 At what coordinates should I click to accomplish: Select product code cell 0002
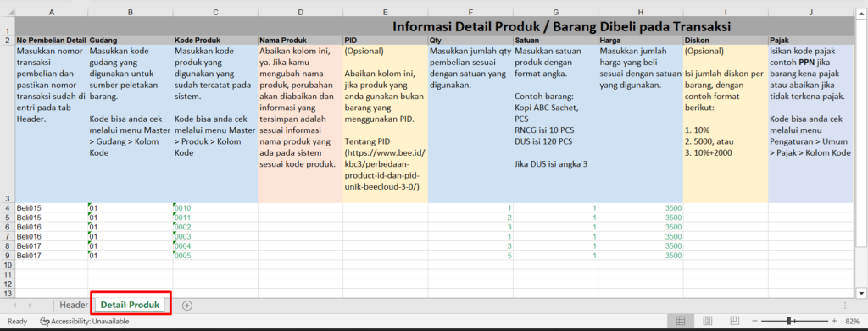[x=215, y=227]
